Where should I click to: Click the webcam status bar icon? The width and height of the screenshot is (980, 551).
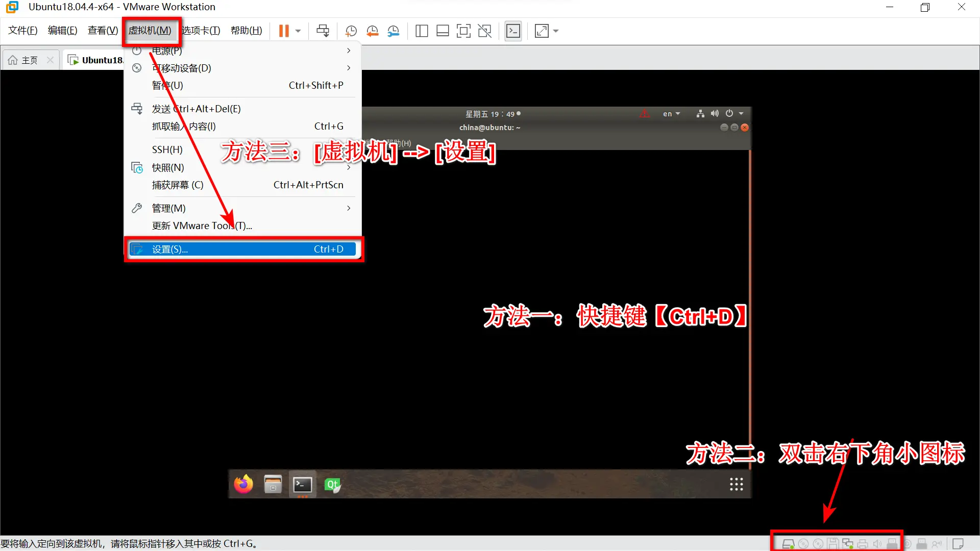(x=907, y=544)
